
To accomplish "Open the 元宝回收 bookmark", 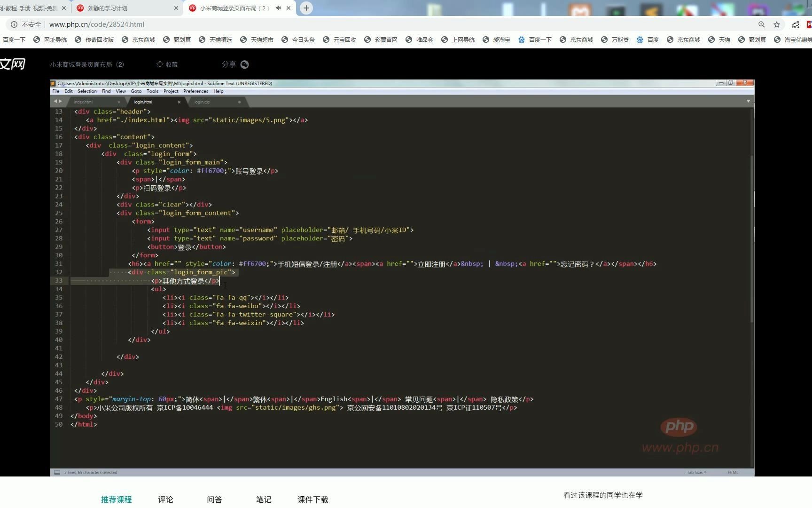I will [340, 40].
